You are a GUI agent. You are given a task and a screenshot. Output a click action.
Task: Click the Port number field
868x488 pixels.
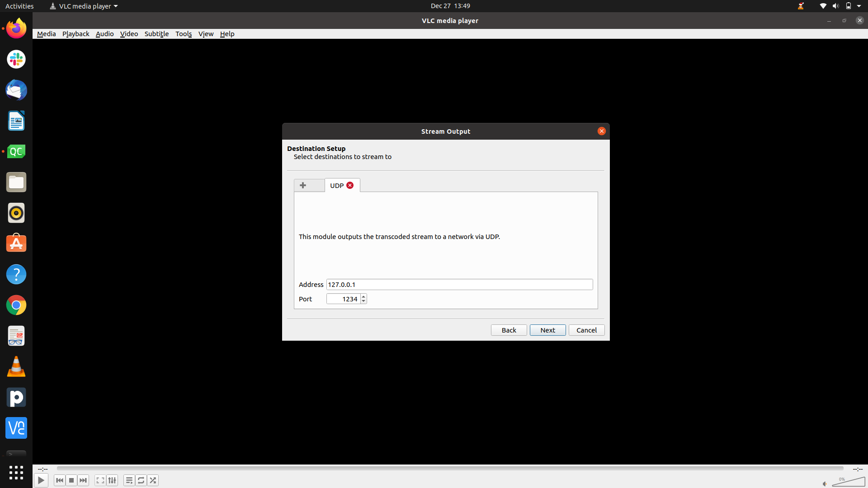[343, 299]
